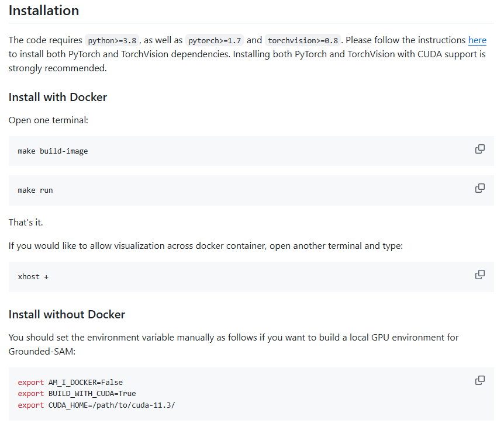Click inside the 'make build-image' code text
The width and height of the screenshot is (504, 427).
coord(53,151)
